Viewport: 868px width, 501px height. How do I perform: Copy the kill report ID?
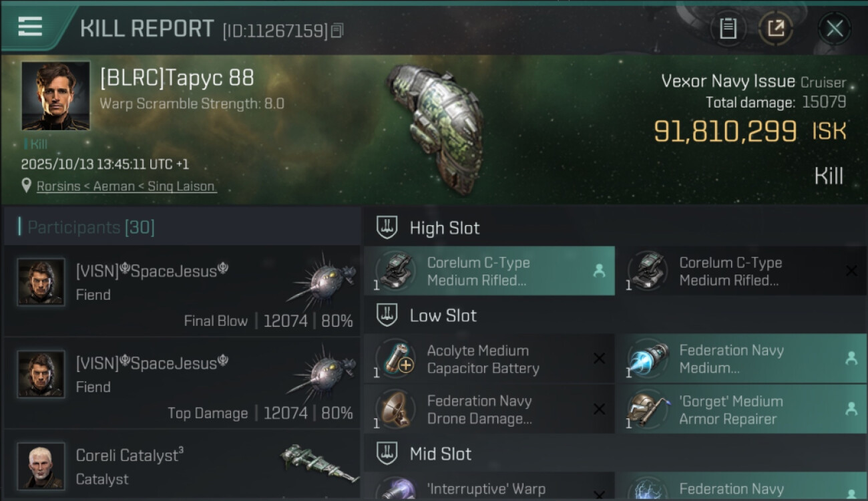[x=337, y=30]
